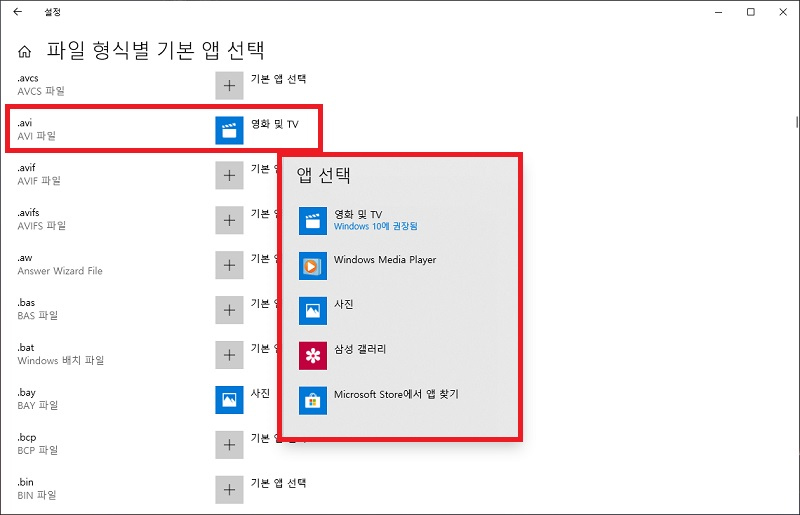Click the plus icon for .bas

point(229,310)
